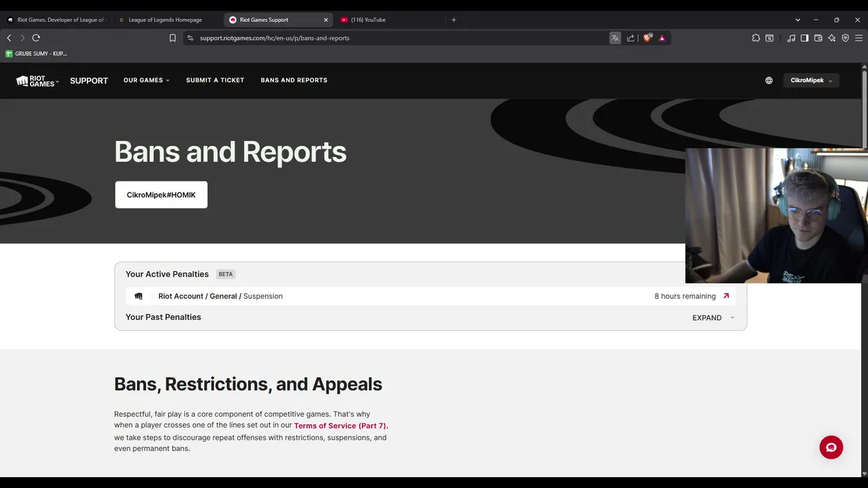Open a new tab with plus icon
This screenshot has width=868, height=488.
pos(454,20)
